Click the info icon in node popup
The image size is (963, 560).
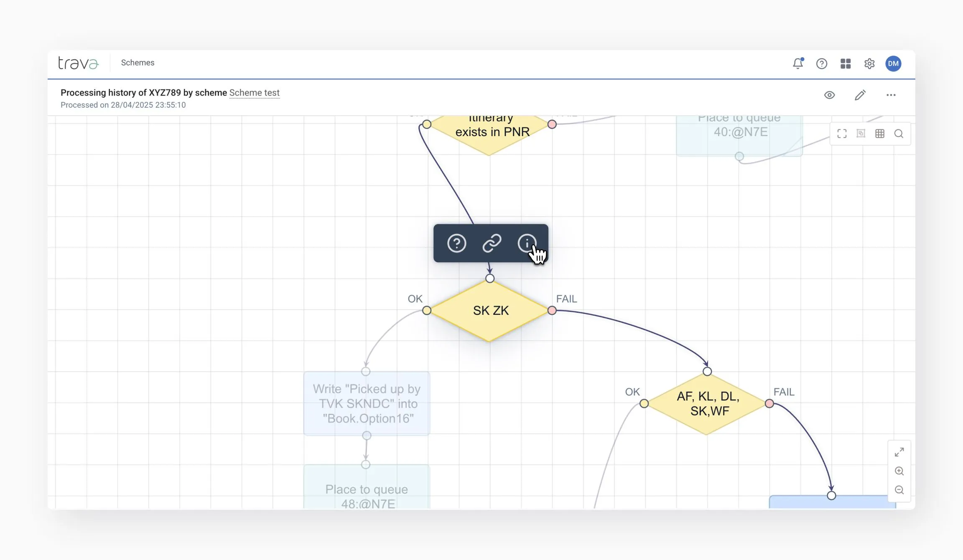(x=527, y=243)
